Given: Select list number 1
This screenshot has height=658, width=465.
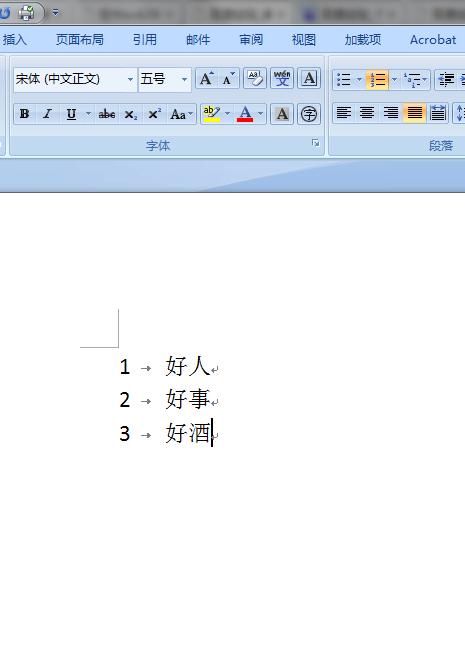Looking at the screenshot, I should click(x=125, y=367).
